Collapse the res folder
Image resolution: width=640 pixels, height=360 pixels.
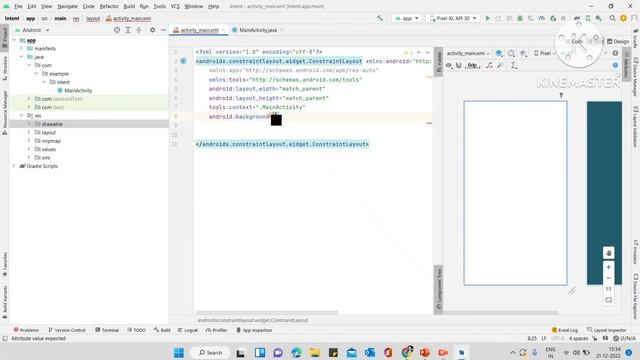(22, 116)
